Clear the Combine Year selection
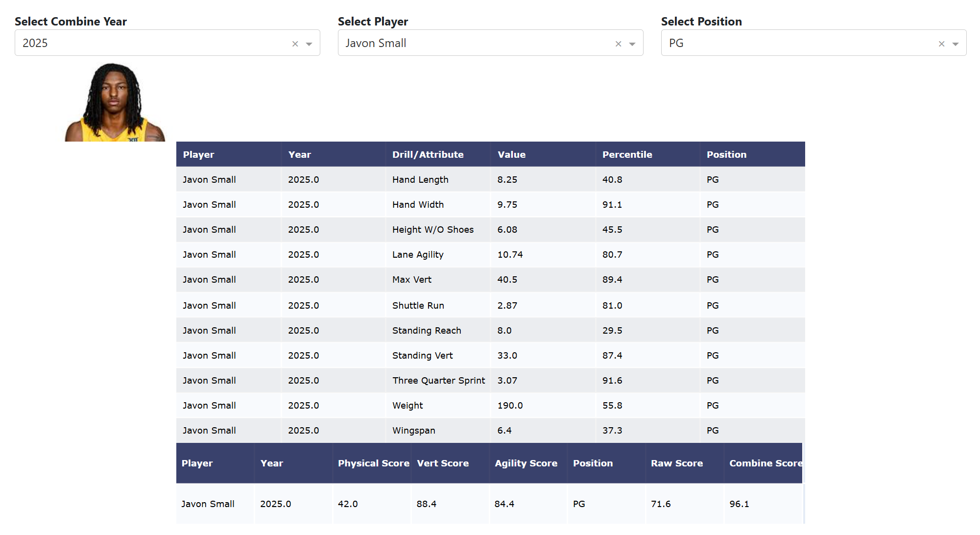 295,44
